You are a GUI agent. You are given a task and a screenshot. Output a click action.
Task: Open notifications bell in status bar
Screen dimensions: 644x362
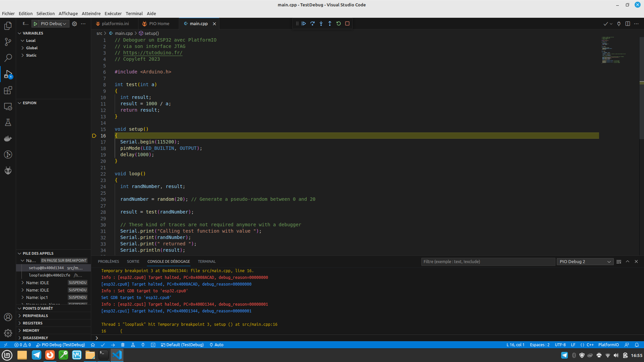(x=637, y=345)
